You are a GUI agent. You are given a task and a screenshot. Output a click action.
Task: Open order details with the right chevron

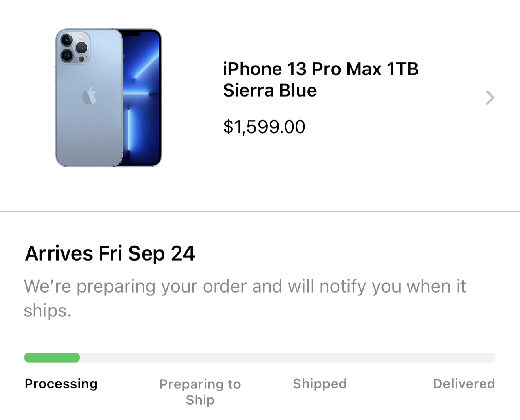tap(490, 98)
